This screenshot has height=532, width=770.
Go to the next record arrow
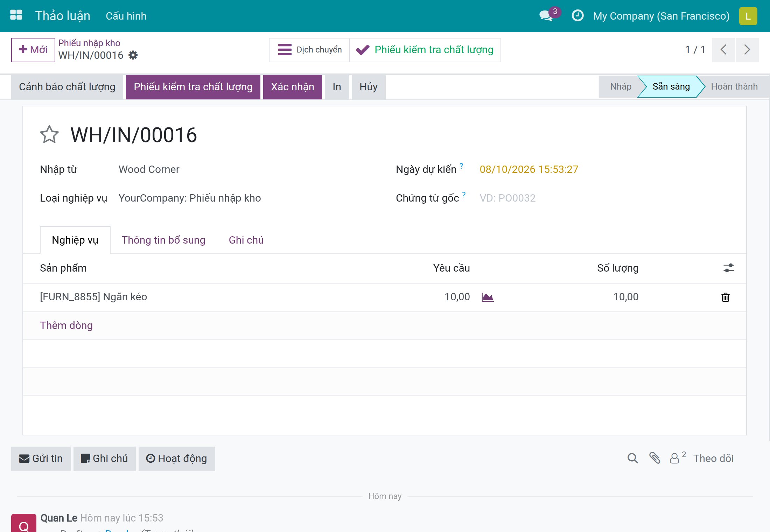click(747, 50)
